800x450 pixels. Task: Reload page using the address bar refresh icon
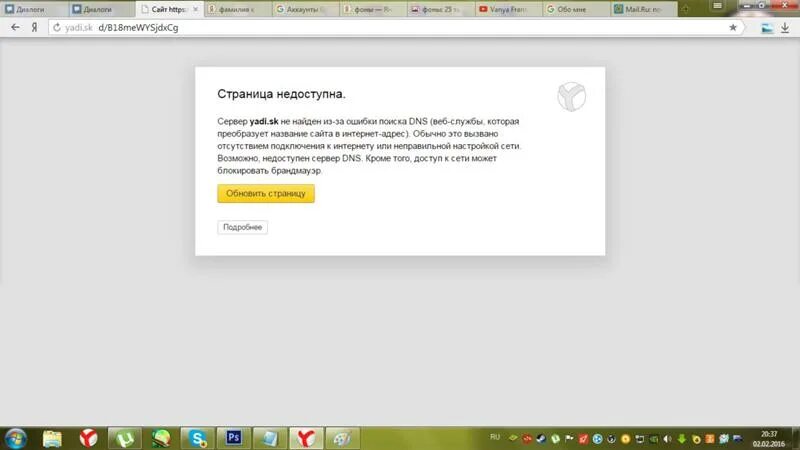(57, 28)
